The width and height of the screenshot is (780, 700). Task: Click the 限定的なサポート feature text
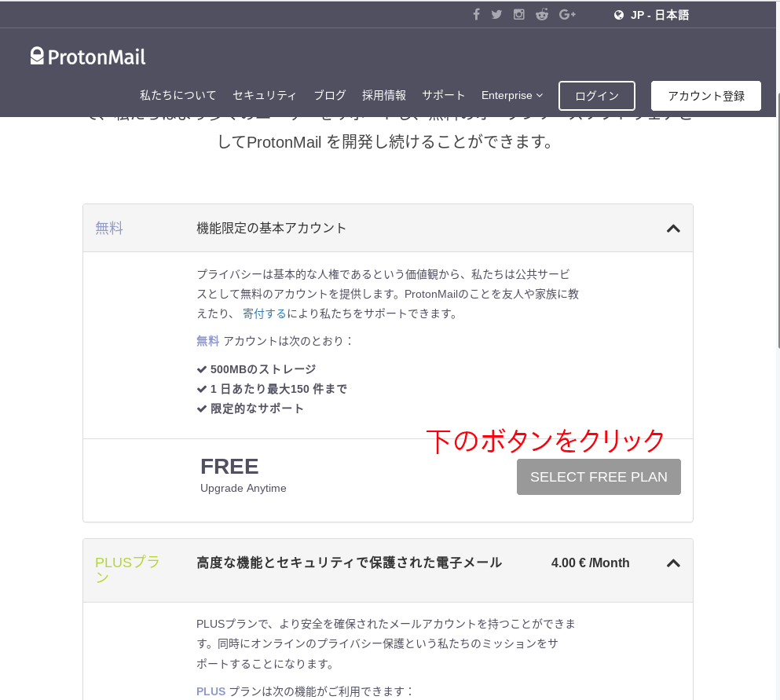[x=257, y=409]
